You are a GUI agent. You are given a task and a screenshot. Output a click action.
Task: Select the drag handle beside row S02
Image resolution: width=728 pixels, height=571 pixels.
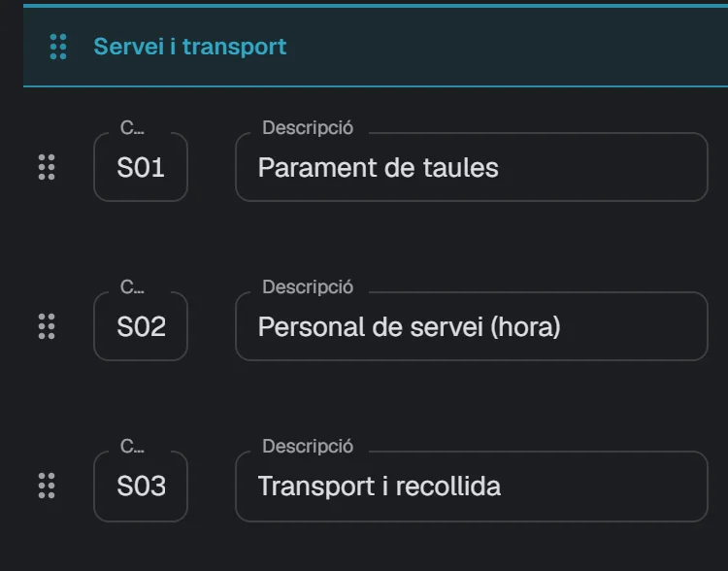click(x=47, y=326)
